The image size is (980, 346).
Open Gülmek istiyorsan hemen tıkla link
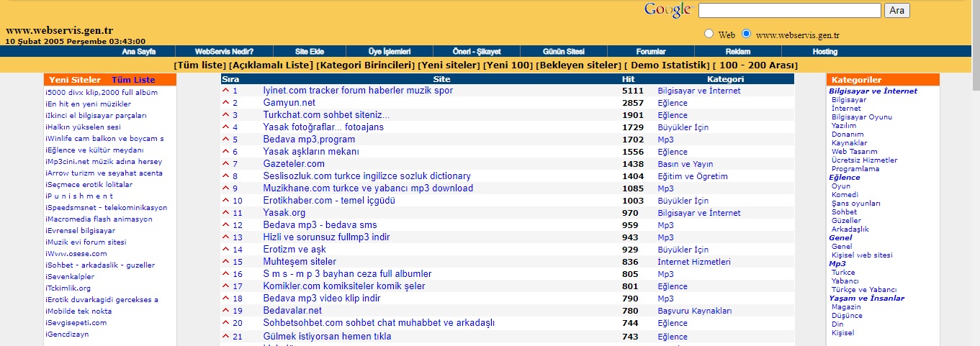(x=327, y=337)
